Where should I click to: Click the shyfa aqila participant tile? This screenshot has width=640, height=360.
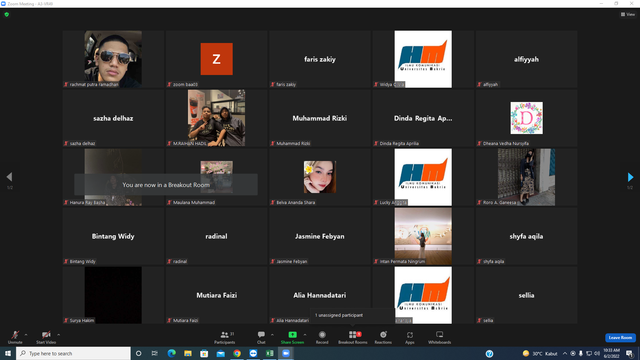tap(526, 236)
